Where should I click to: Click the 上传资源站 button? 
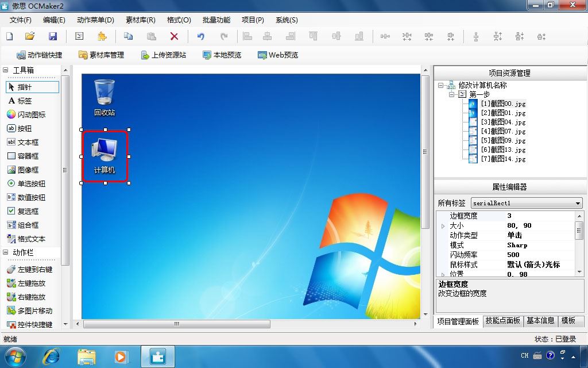(164, 55)
